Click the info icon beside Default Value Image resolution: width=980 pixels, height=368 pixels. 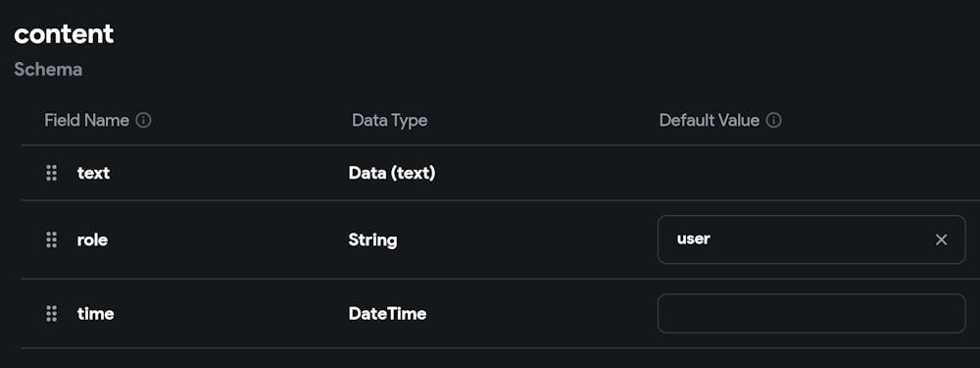coord(774,120)
